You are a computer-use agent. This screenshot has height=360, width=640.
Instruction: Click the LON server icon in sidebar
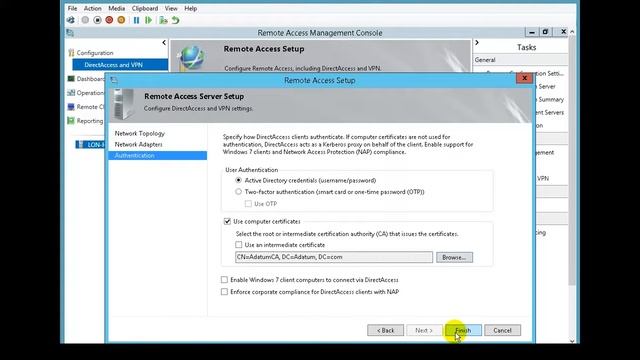[81, 144]
